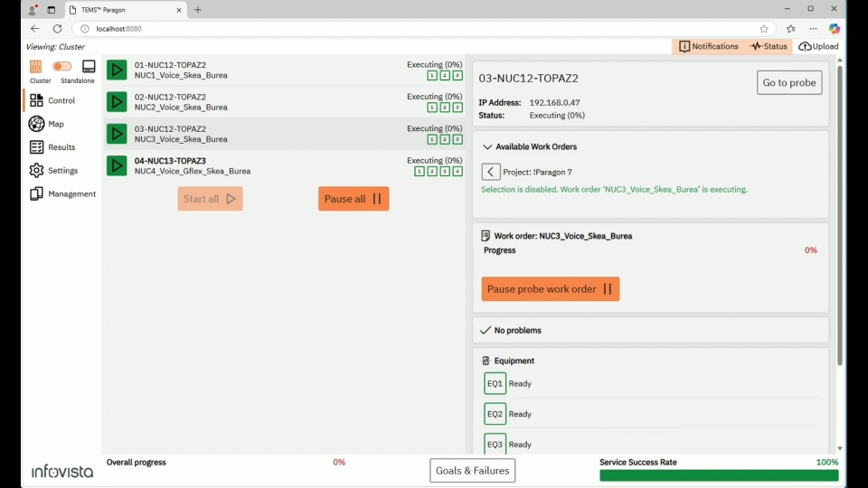Close the TEMS Paragon tab

coord(179,10)
